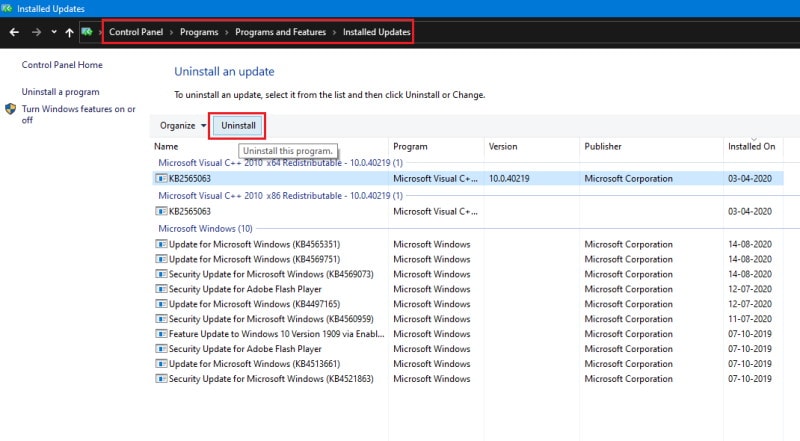Navigate to Programs breadcrumb
The width and height of the screenshot is (800, 441).
199,32
